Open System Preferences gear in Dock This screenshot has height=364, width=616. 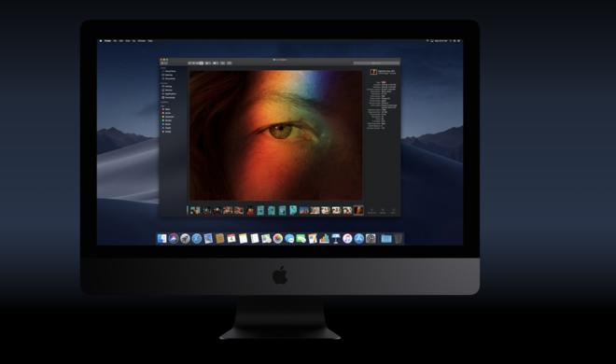click(x=371, y=238)
